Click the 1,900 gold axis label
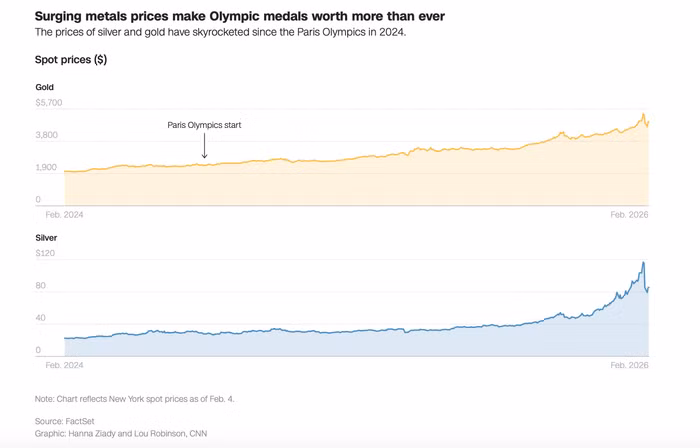 tap(46, 167)
